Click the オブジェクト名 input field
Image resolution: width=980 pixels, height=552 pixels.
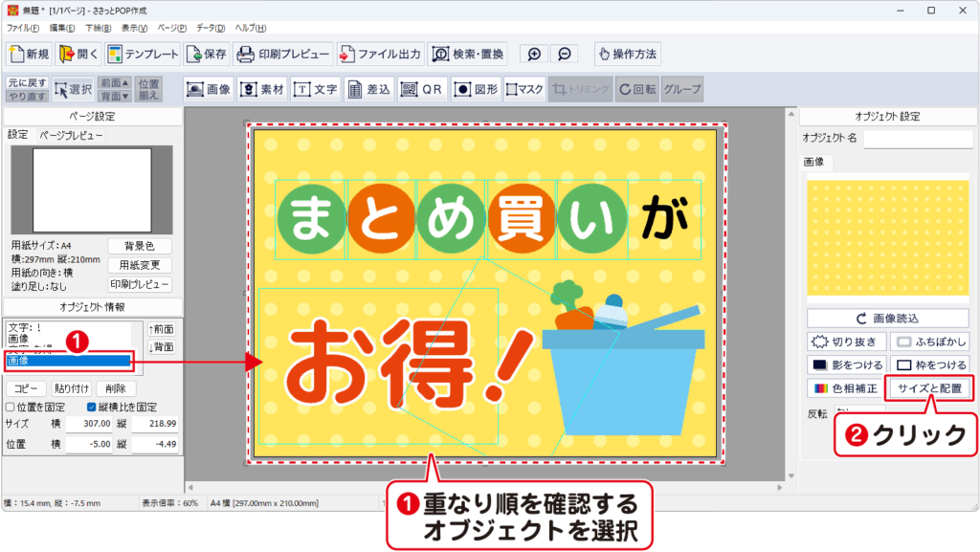click(918, 139)
